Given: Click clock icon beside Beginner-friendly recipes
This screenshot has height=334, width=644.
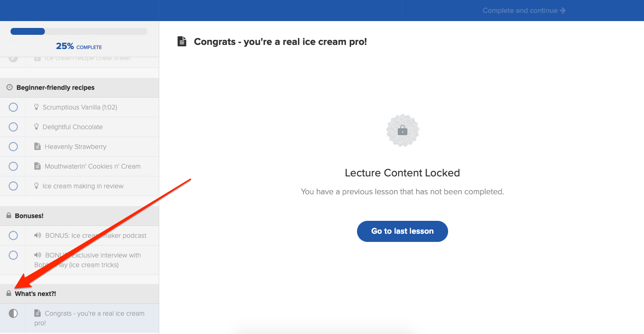Looking at the screenshot, I should (10, 88).
